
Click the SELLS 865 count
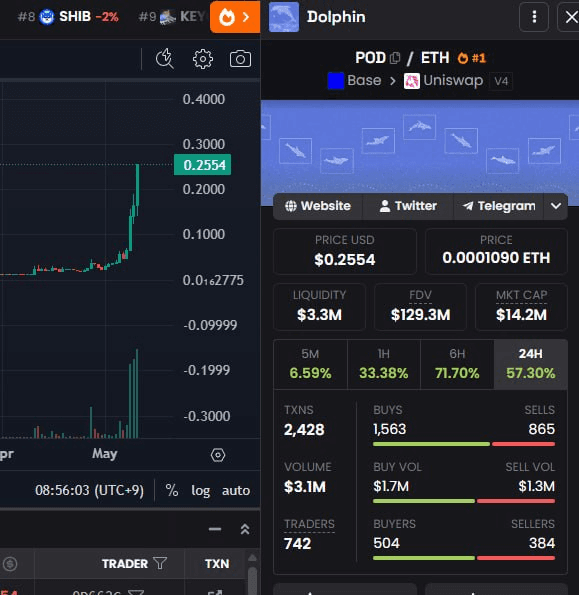coord(541,429)
